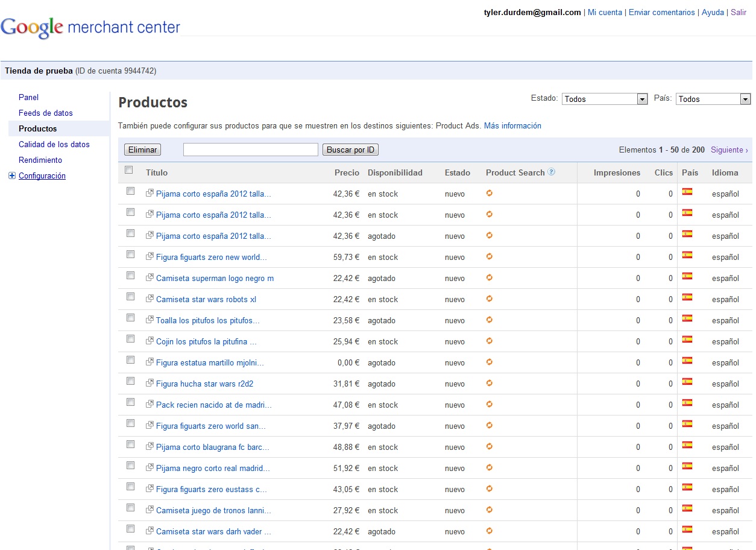Image resolution: width=756 pixels, height=550 pixels.
Task: Click the Eliminar button
Action: click(143, 150)
